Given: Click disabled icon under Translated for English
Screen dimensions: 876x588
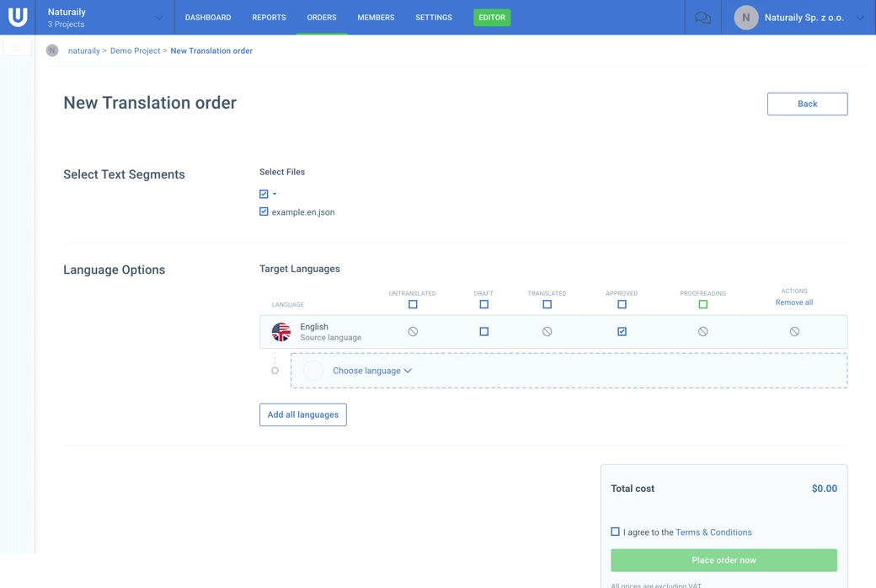Looking at the screenshot, I should click(547, 331).
